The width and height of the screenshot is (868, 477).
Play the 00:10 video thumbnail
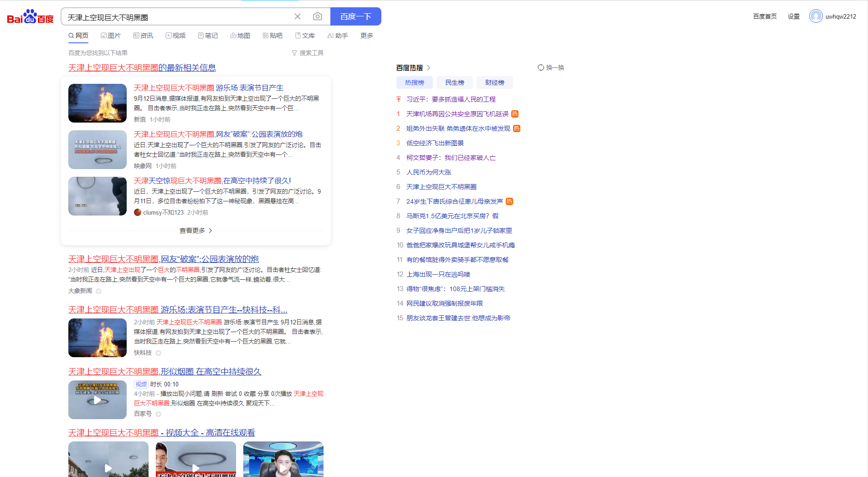(98, 400)
